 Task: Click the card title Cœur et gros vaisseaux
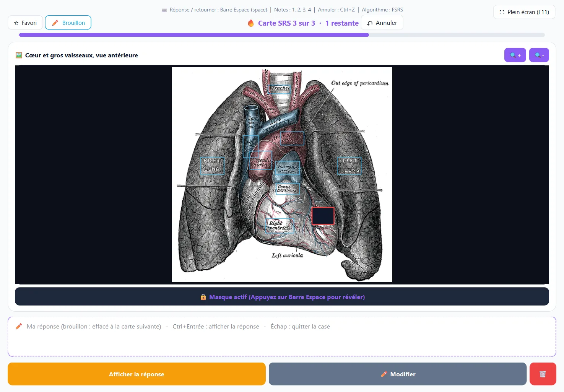point(81,55)
